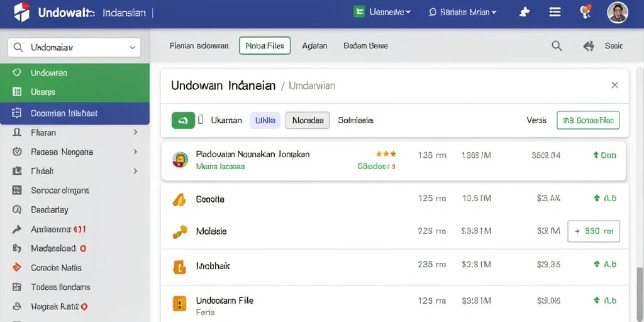Click the Raaasa Nengaits clock icon
Screen dimensions: 644x322
[x=17, y=152]
